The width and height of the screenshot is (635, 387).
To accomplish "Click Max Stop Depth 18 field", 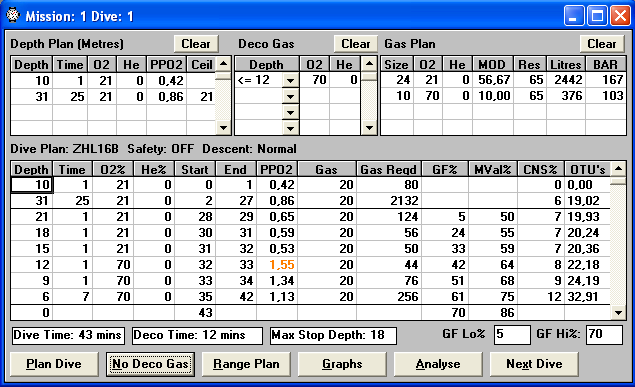I will [333, 335].
